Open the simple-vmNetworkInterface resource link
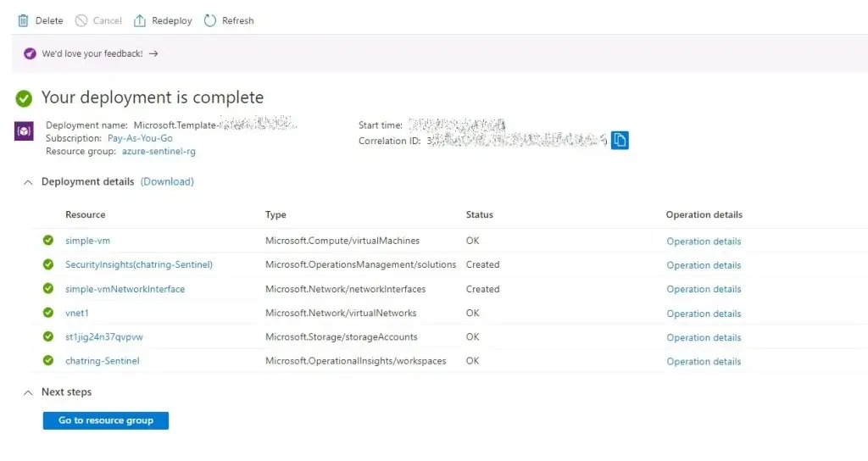The height and width of the screenshot is (461, 868). click(125, 289)
